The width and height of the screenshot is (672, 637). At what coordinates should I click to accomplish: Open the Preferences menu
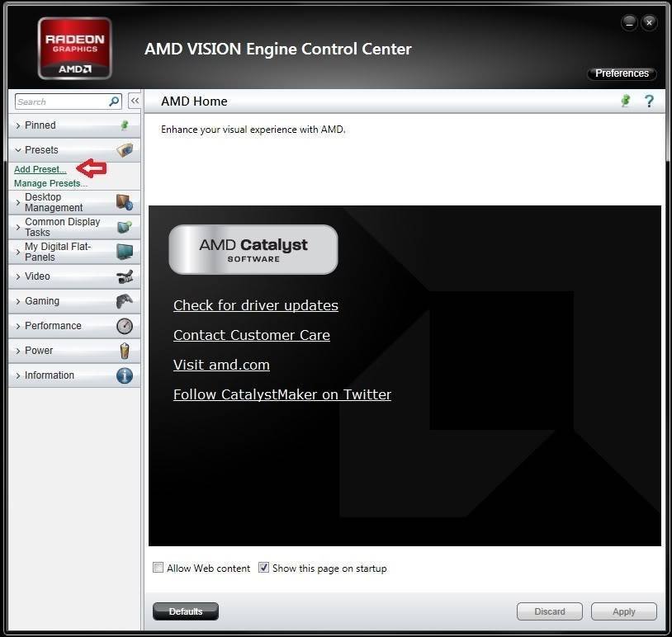click(622, 73)
